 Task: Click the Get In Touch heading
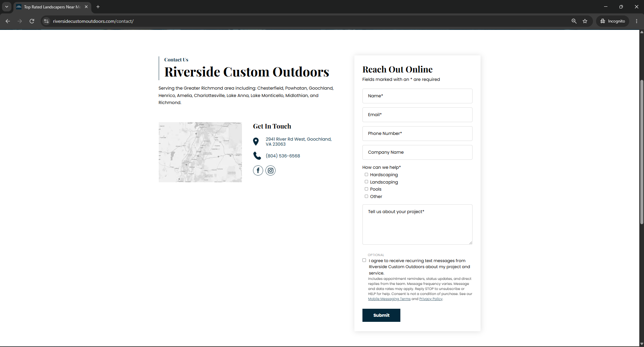coord(272,126)
